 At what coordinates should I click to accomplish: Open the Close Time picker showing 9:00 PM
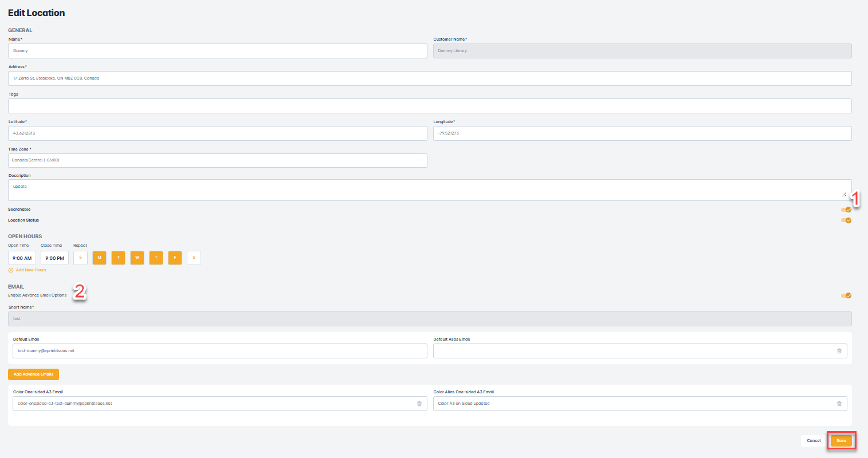point(54,258)
